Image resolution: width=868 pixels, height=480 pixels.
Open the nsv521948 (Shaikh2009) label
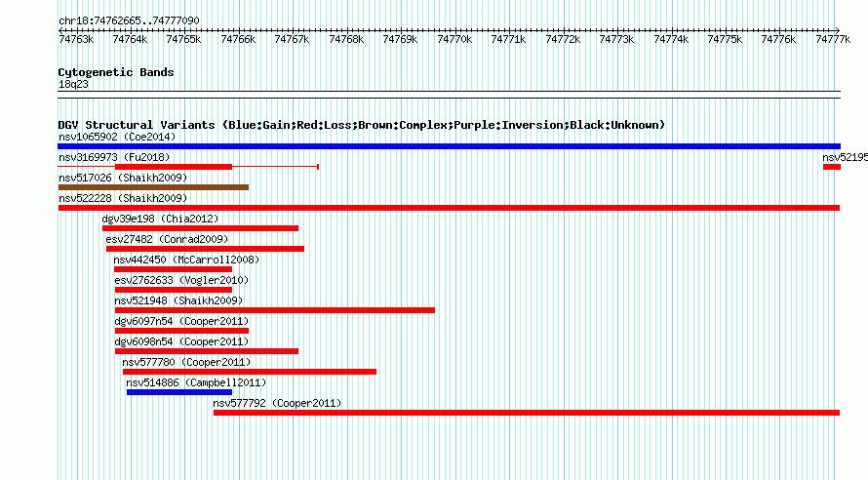tap(178, 300)
